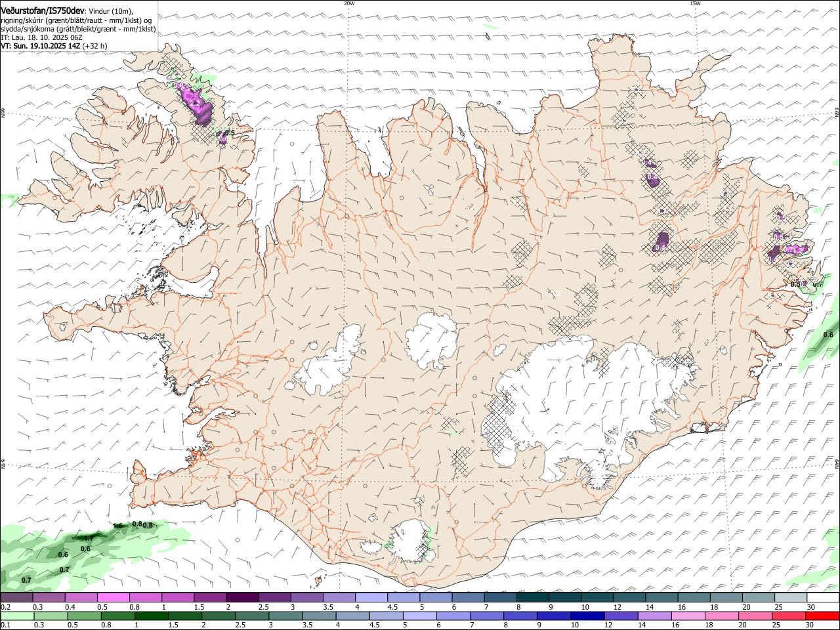Select the palest green 0.1–0.3 rain swatch
Viewport: 840px width, 630px height.
(x=16, y=616)
